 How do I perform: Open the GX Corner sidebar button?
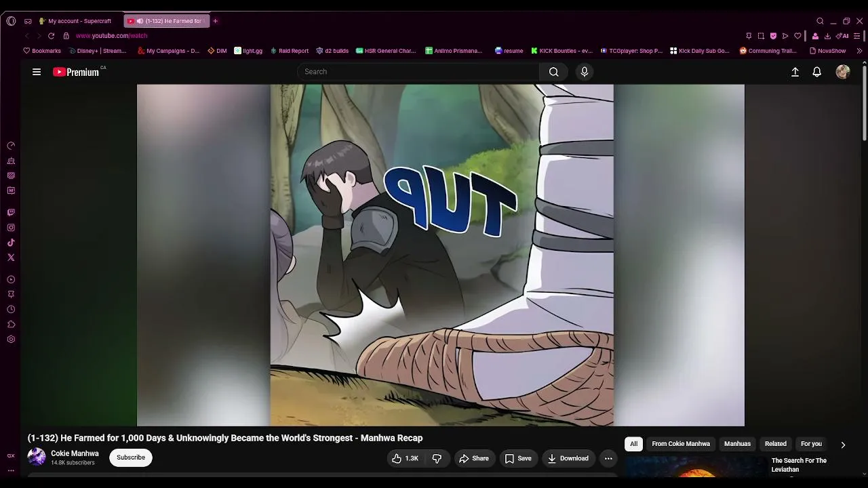pyautogui.click(x=11, y=456)
